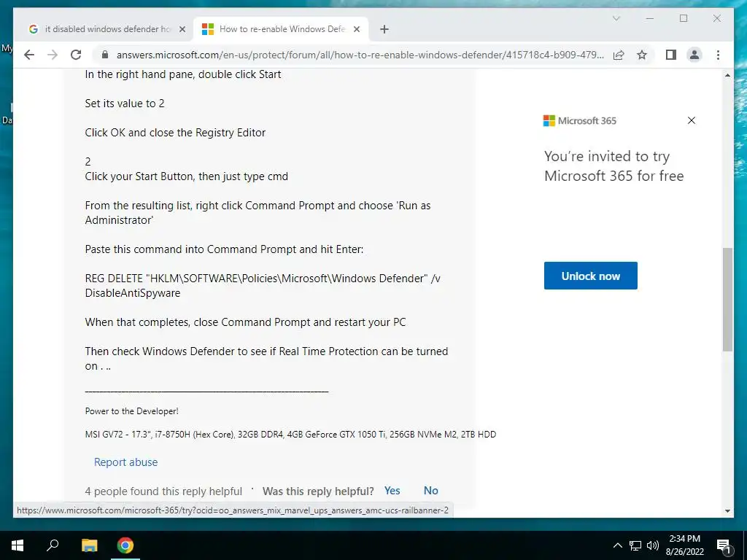This screenshot has width=747, height=560.
Task: Click 'In the right hand pane, double click Start'
Action: point(183,74)
